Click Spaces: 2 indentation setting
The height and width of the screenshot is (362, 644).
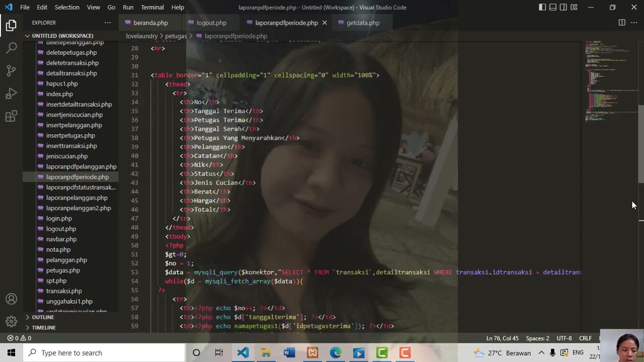point(537,338)
